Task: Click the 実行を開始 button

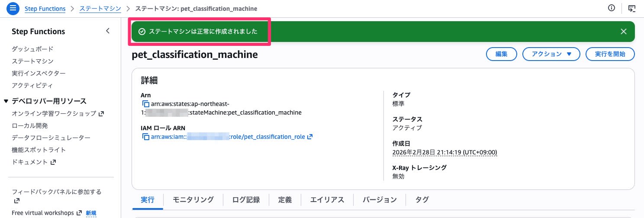Action: coord(610,54)
